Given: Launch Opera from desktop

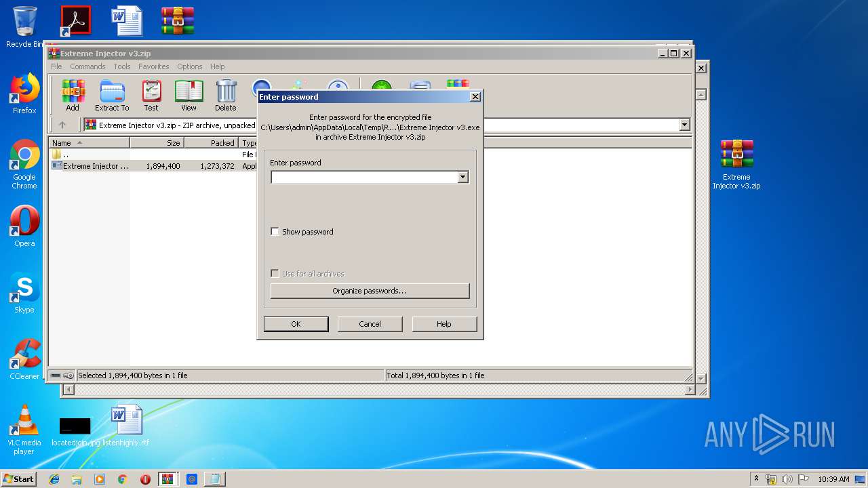Looking at the screenshot, I should [x=24, y=226].
